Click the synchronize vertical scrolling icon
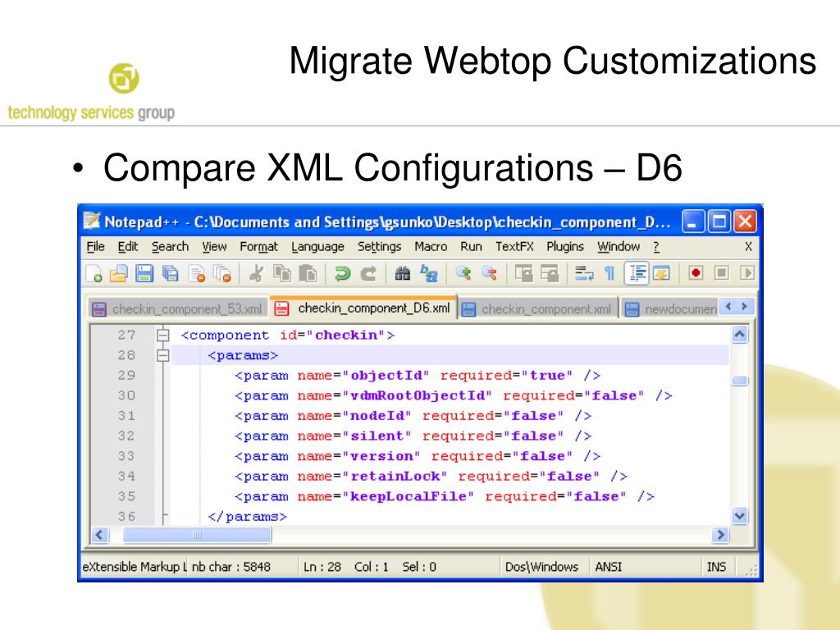The width and height of the screenshot is (840, 630). (x=523, y=274)
